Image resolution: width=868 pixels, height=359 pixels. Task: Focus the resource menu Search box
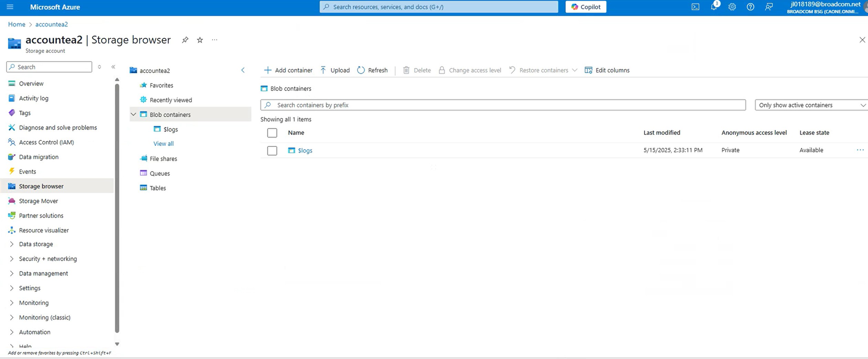click(x=49, y=67)
